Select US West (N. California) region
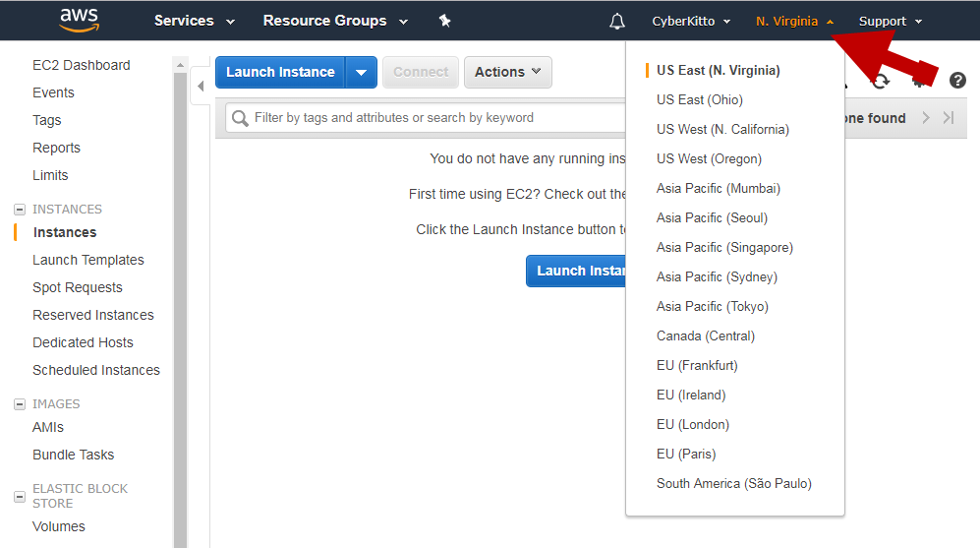The image size is (980, 548). (x=722, y=130)
